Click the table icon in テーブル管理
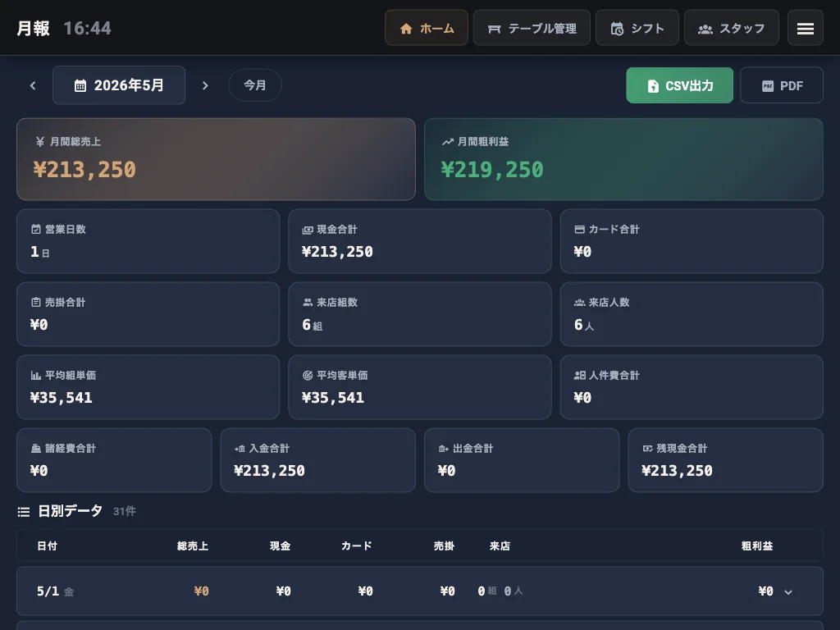Image resolution: width=840 pixels, height=630 pixels. coord(494,29)
